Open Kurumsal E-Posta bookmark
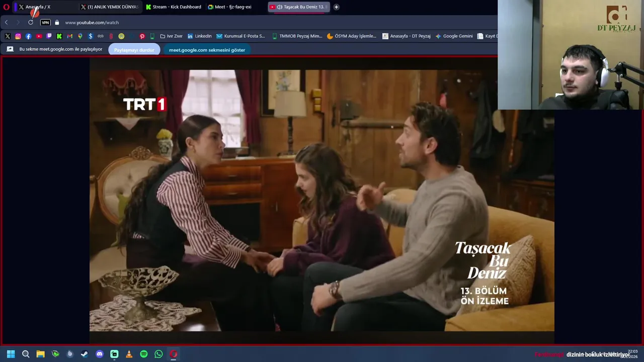Screen dimensions: 644x362 (240, 36)
